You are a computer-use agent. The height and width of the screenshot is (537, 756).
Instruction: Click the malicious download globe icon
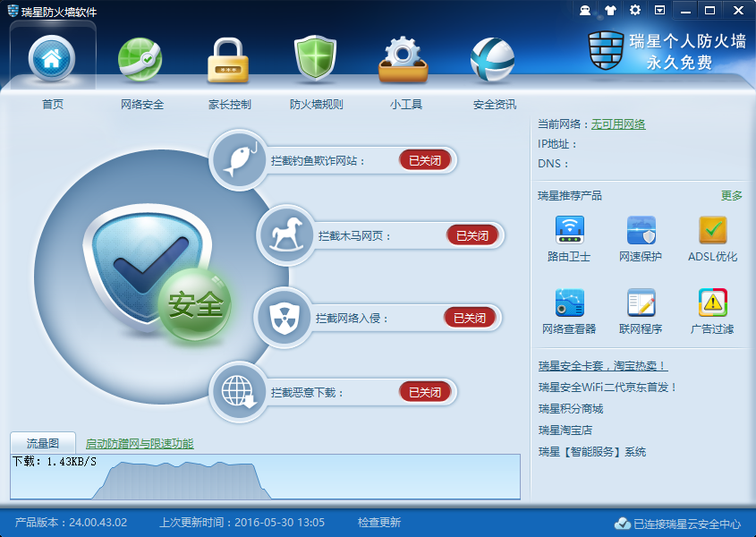[238, 392]
